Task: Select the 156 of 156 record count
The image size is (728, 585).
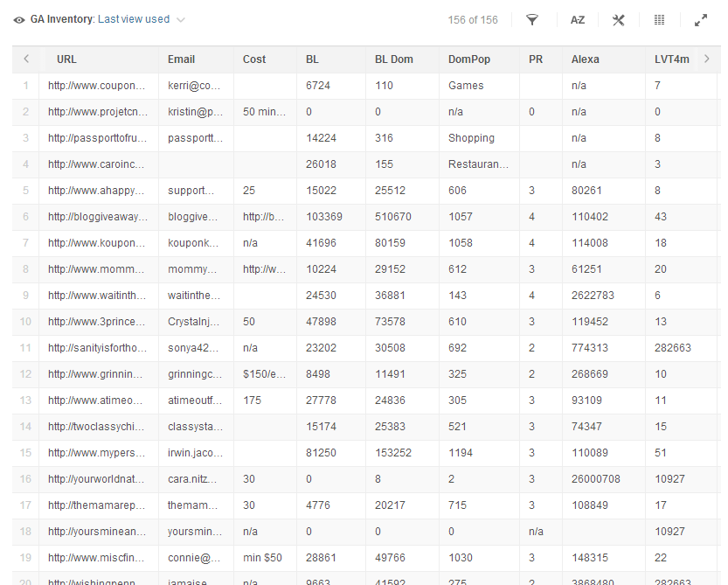Action: [x=473, y=20]
